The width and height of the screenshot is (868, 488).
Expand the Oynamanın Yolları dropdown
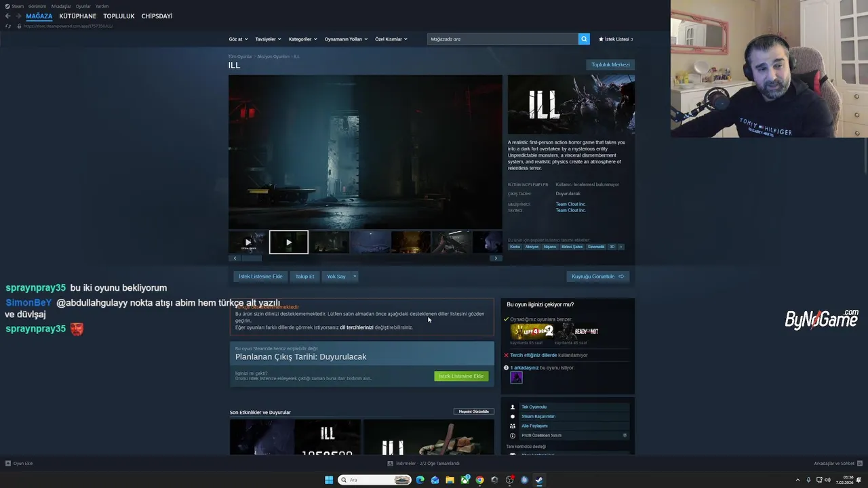(x=346, y=39)
